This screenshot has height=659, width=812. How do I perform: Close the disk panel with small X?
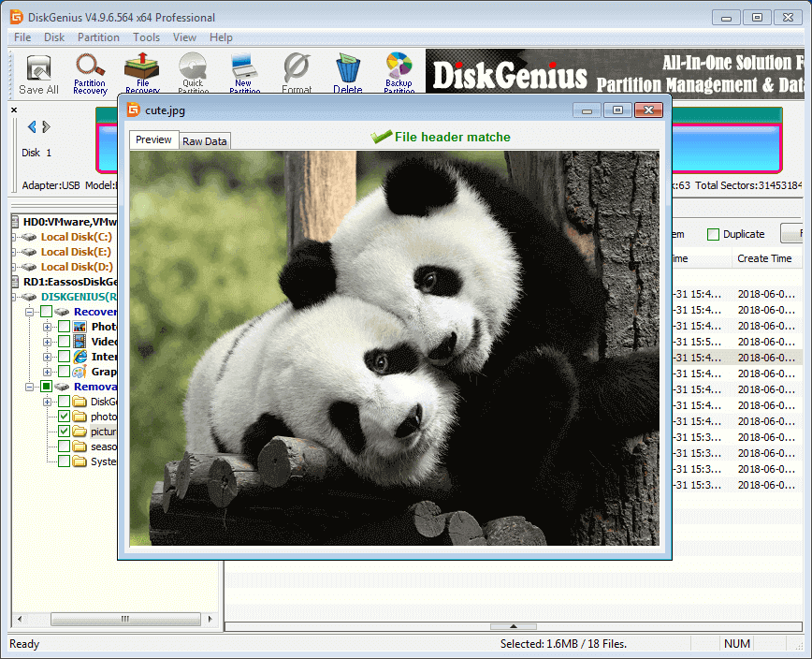(14, 110)
